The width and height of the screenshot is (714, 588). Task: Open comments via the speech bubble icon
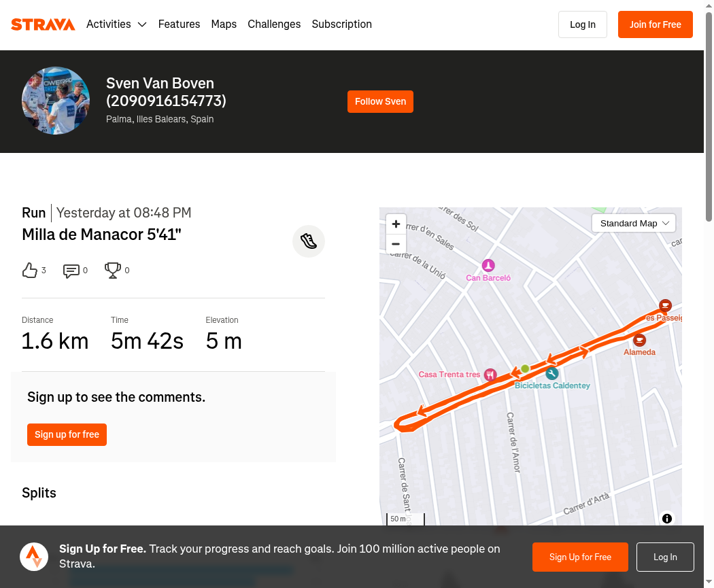(x=71, y=271)
